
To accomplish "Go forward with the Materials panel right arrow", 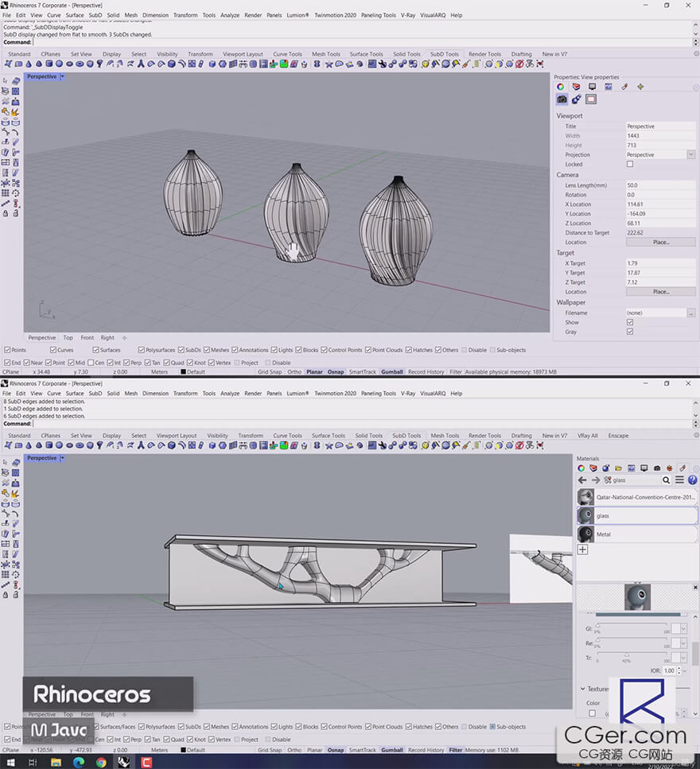I will pyautogui.click(x=596, y=480).
